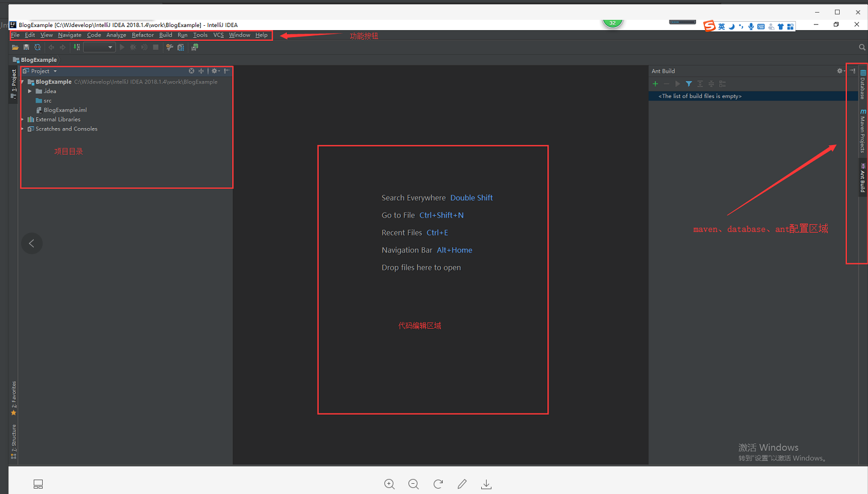Click Expand All icon in Ant Build
Viewport: 868px width, 494px height.
pyautogui.click(x=700, y=84)
